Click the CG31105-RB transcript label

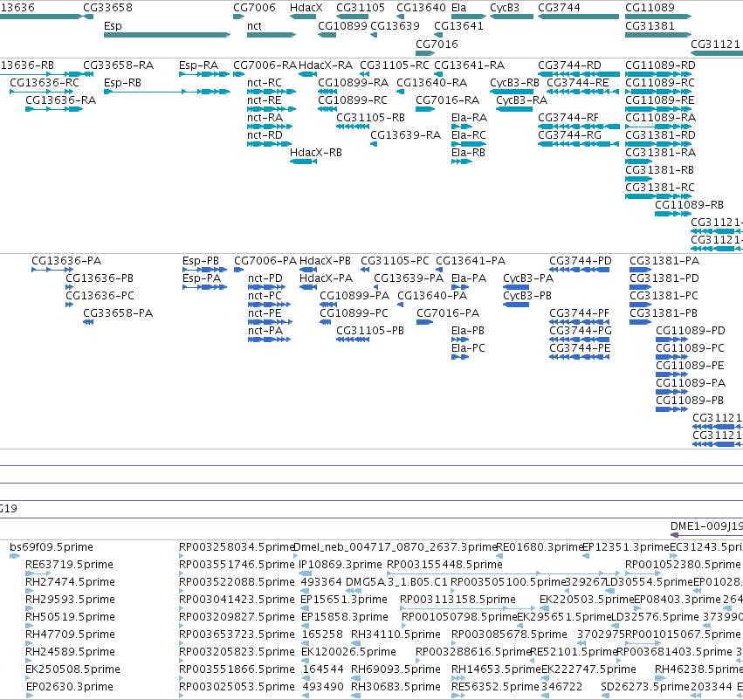point(370,118)
